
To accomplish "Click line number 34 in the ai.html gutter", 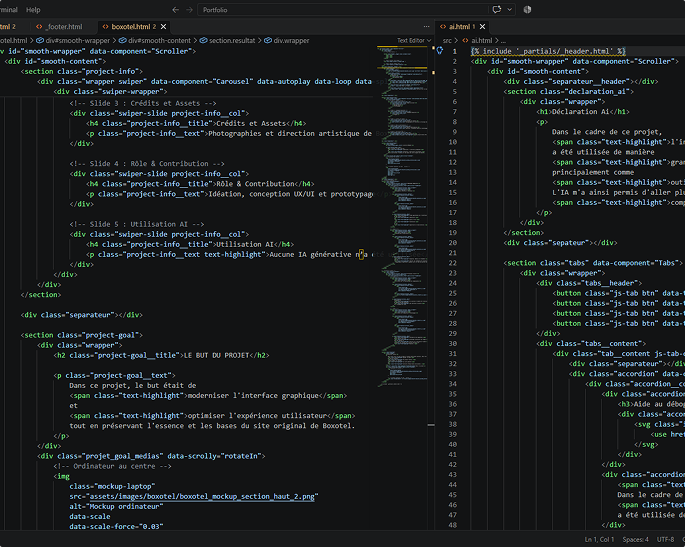I will tap(452, 384).
